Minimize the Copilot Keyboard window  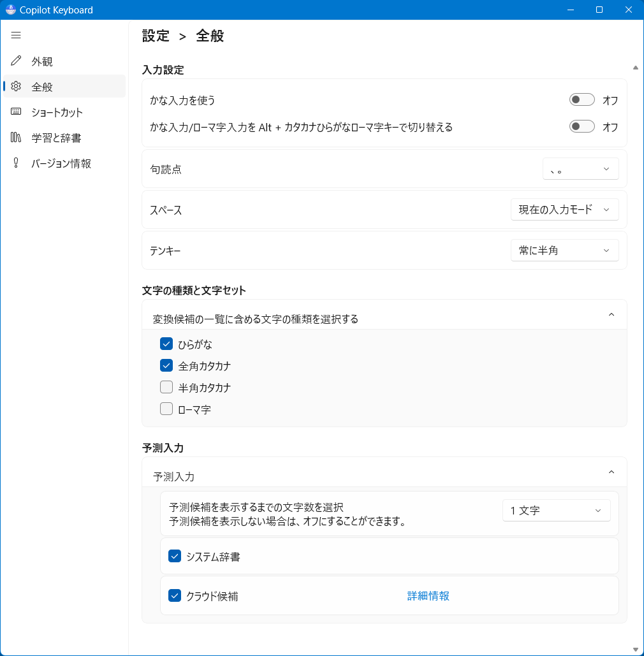coord(570,10)
